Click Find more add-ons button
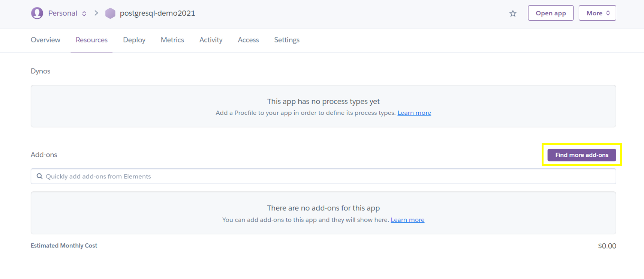Viewport: 644px width, 279px height. (x=581, y=155)
